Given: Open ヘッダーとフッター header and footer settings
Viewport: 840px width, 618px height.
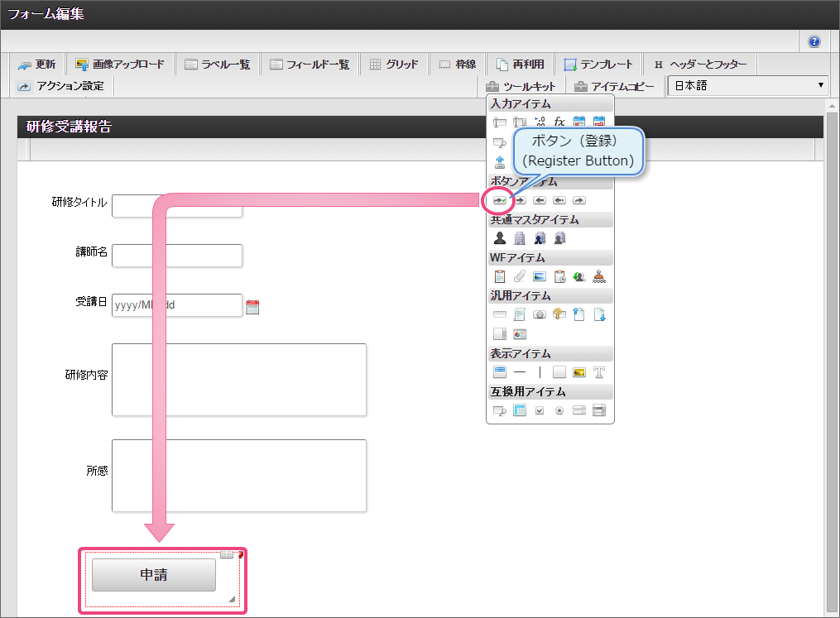Looking at the screenshot, I should coord(700,65).
